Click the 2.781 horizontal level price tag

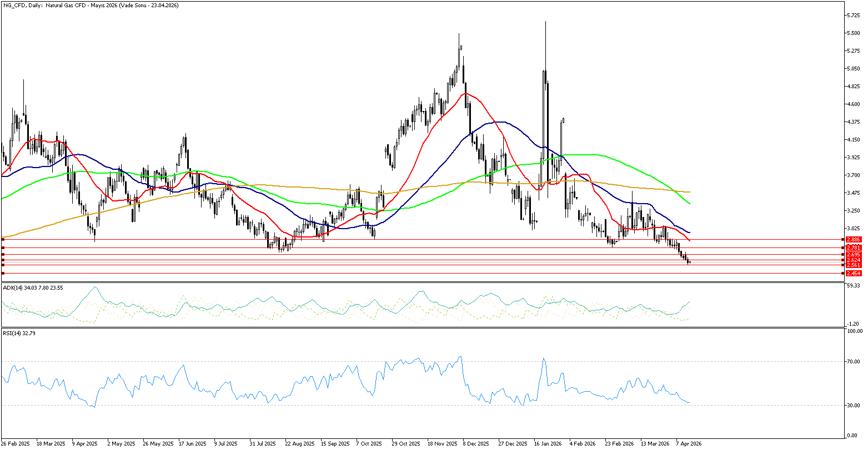(x=853, y=247)
